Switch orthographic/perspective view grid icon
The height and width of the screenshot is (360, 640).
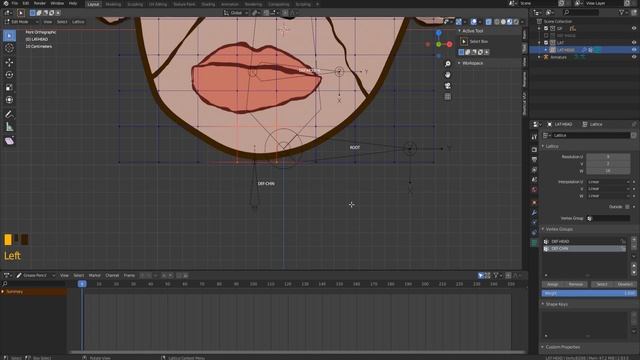tap(448, 97)
